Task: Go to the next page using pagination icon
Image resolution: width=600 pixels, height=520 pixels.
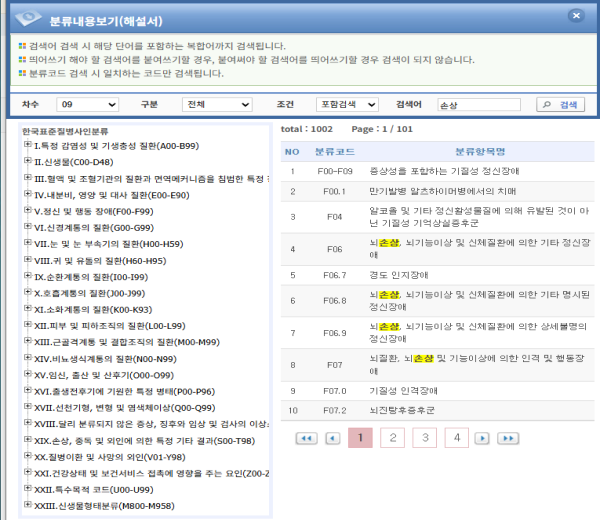Action: (483, 438)
